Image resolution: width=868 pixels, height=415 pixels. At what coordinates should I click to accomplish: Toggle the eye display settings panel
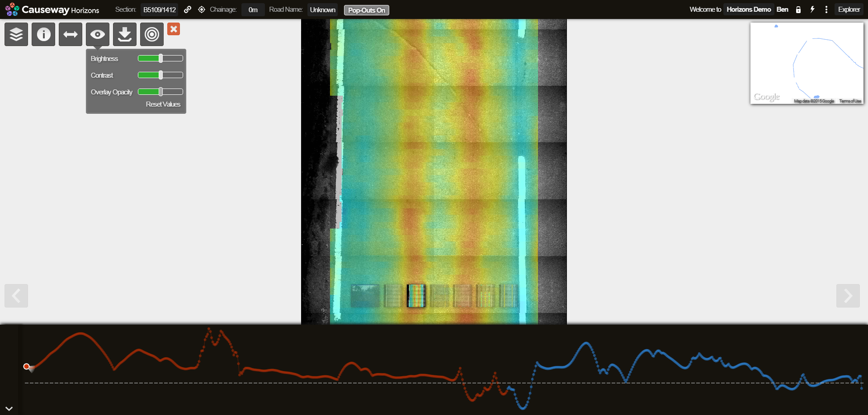[x=98, y=34]
